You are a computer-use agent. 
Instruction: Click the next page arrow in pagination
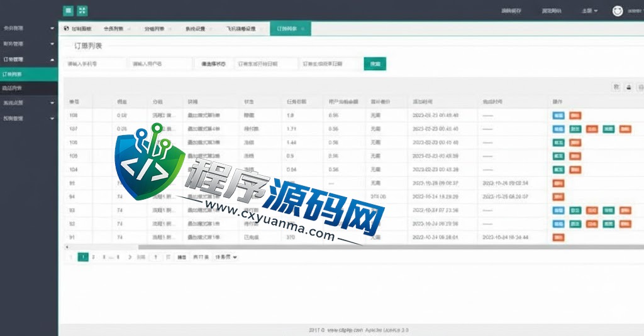tap(130, 257)
